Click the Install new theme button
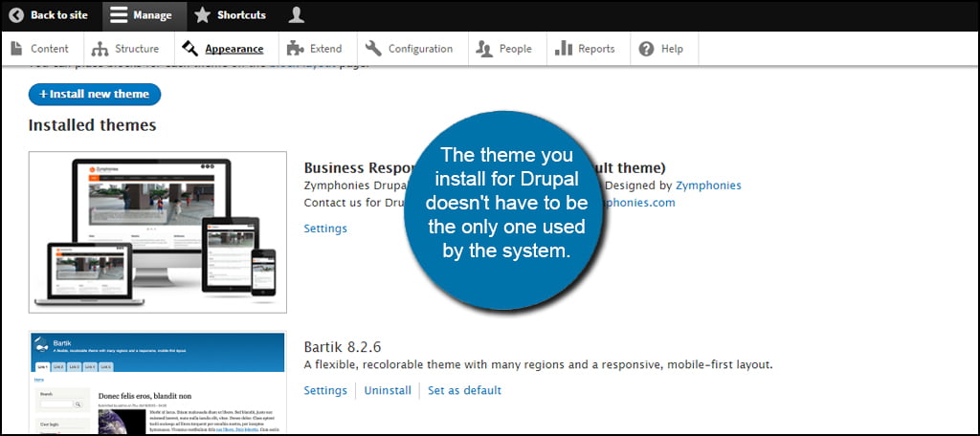Image resolution: width=980 pixels, height=436 pixels. point(95,95)
